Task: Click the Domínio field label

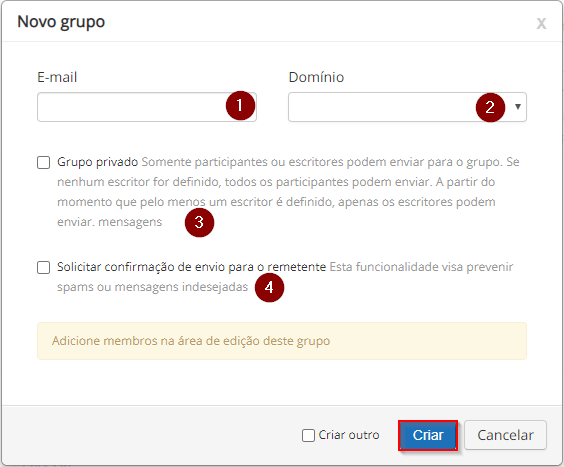Action: coord(316,77)
